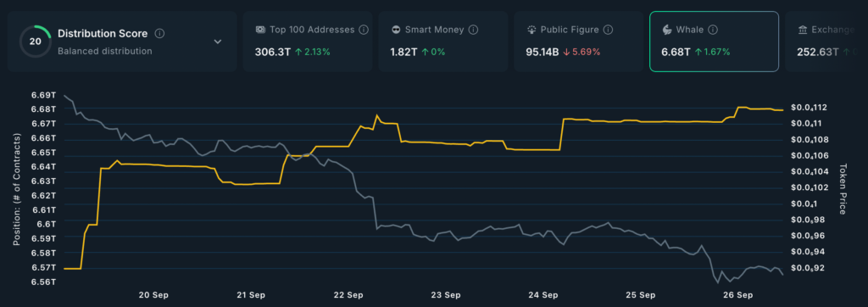Click the 22 Sep date axis label
The image size is (868, 307).
click(x=348, y=294)
